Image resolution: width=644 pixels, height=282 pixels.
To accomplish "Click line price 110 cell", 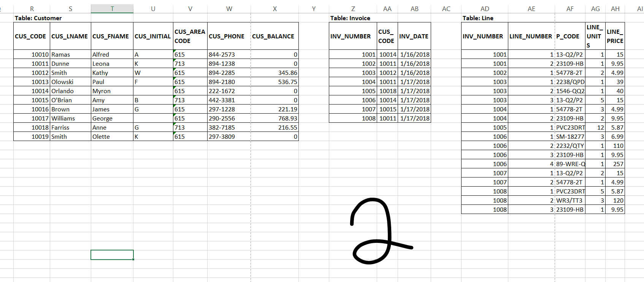I will coord(615,146).
